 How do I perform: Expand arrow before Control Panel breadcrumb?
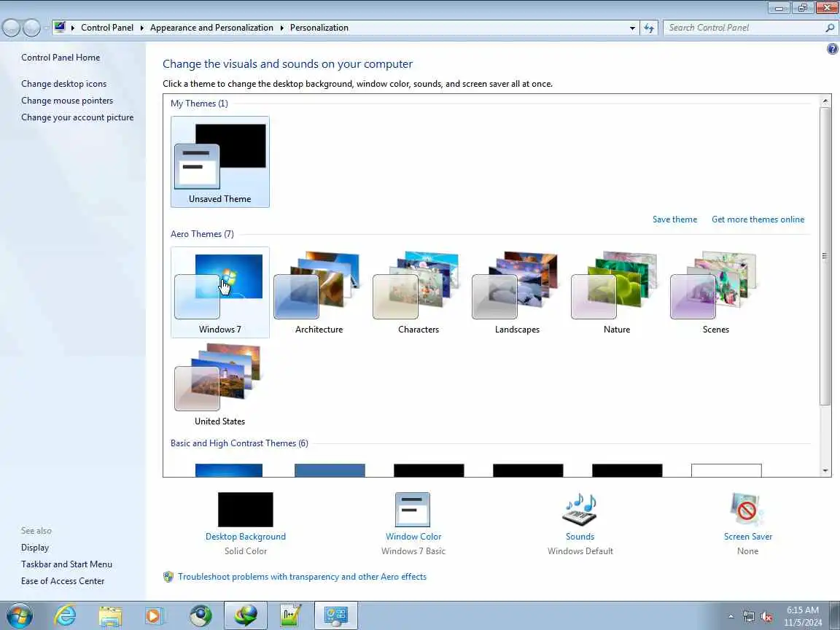tap(73, 28)
